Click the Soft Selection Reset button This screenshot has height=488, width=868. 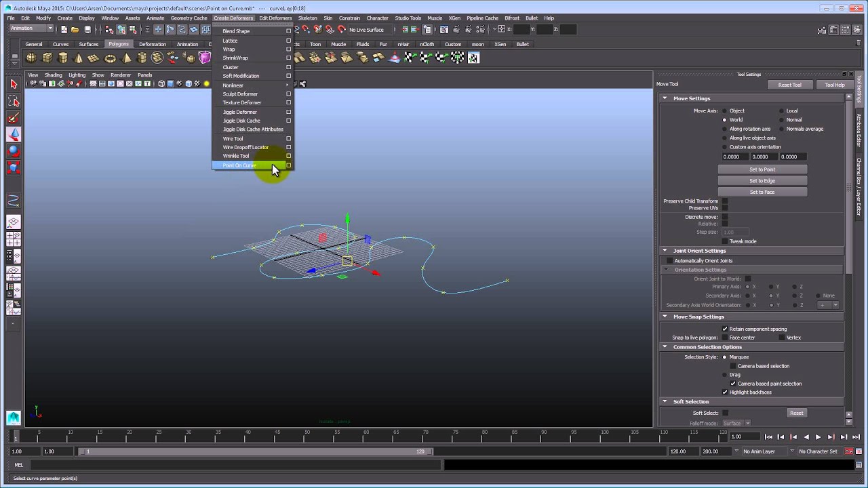pos(796,413)
